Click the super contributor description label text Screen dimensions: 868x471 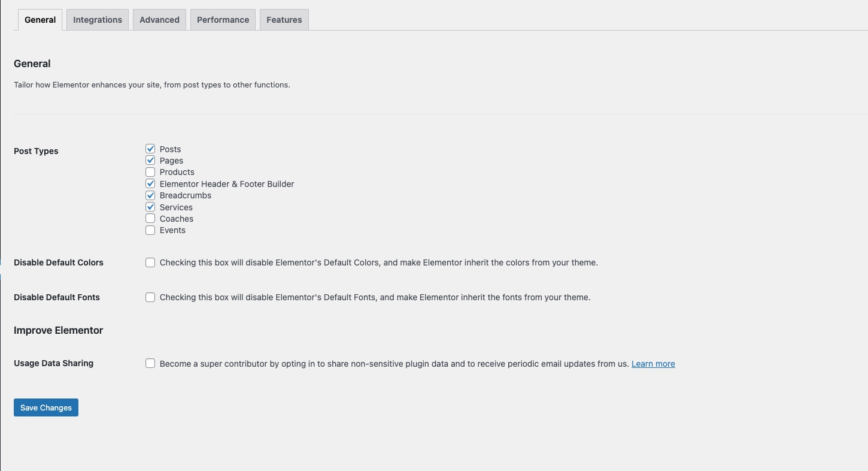coord(394,364)
